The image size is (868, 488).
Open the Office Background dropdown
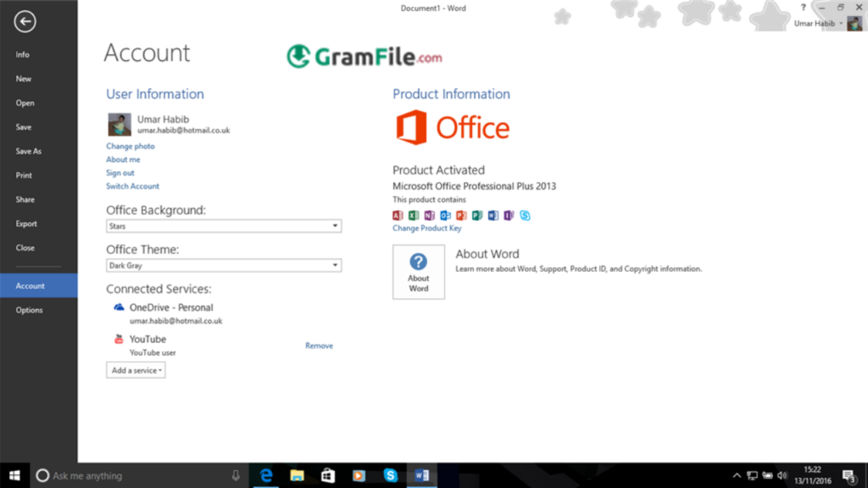[x=335, y=225]
